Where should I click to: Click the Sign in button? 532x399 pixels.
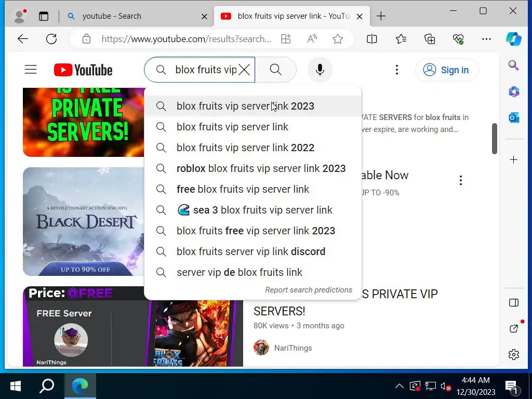[447, 70]
